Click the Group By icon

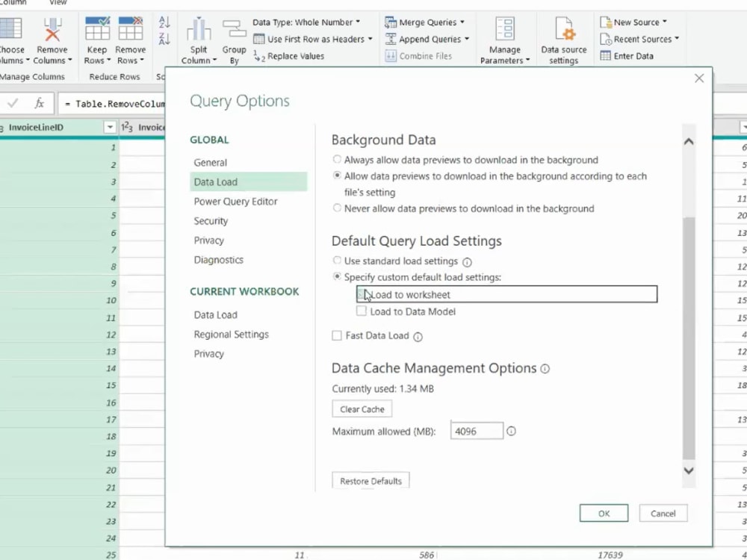tap(234, 30)
